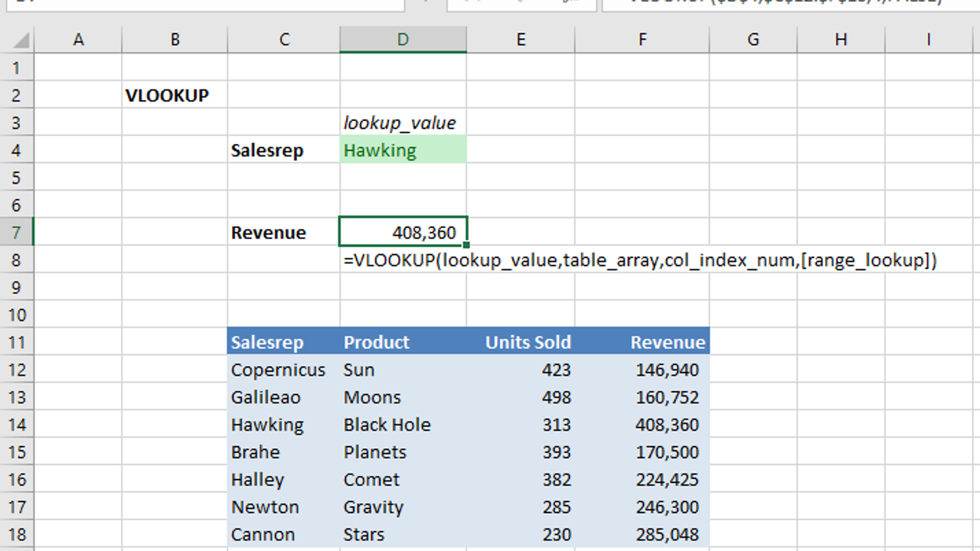This screenshot has width=980, height=551.
Task: Click the bold Revenue label in row 7
Action: point(284,233)
